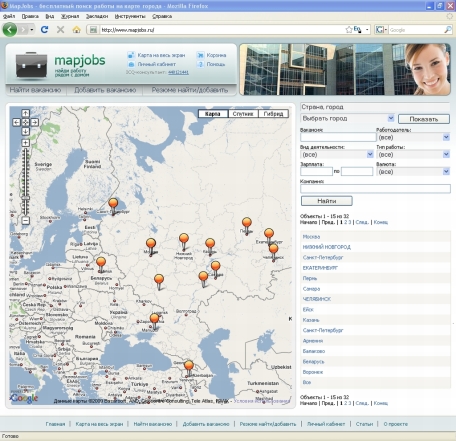Screen dimensions: 456x441
Task: Open the Валюта currency dropdown
Action: tap(413, 172)
